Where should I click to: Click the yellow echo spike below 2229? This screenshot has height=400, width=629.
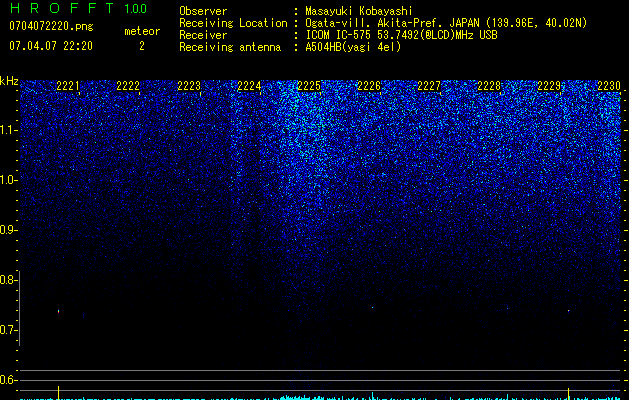point(568,394)
